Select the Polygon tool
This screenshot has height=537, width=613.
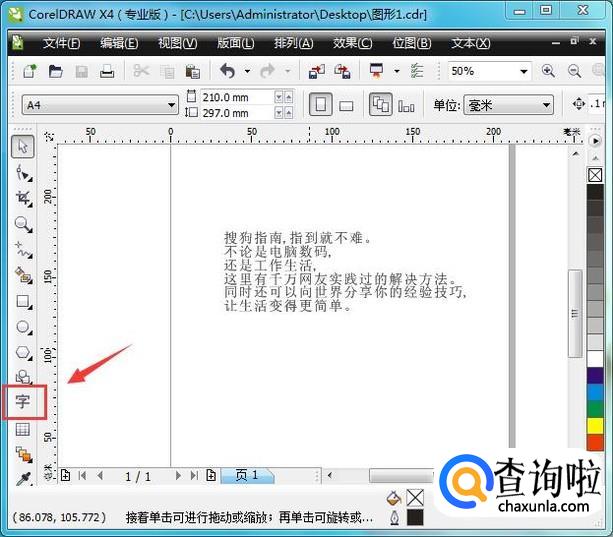(23, 352)
